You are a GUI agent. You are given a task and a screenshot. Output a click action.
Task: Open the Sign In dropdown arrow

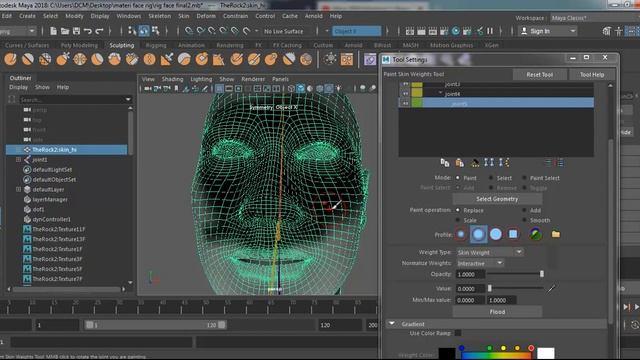tap(573, 31)
